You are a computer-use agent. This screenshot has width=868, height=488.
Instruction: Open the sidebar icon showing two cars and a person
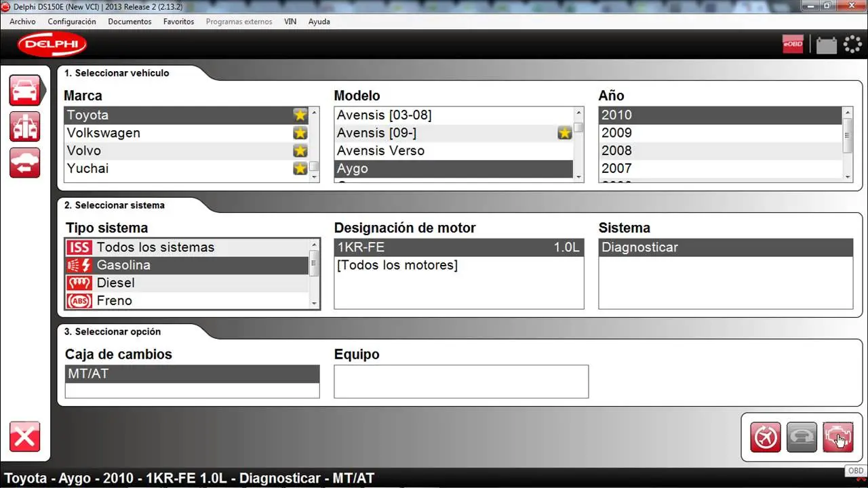24,127
